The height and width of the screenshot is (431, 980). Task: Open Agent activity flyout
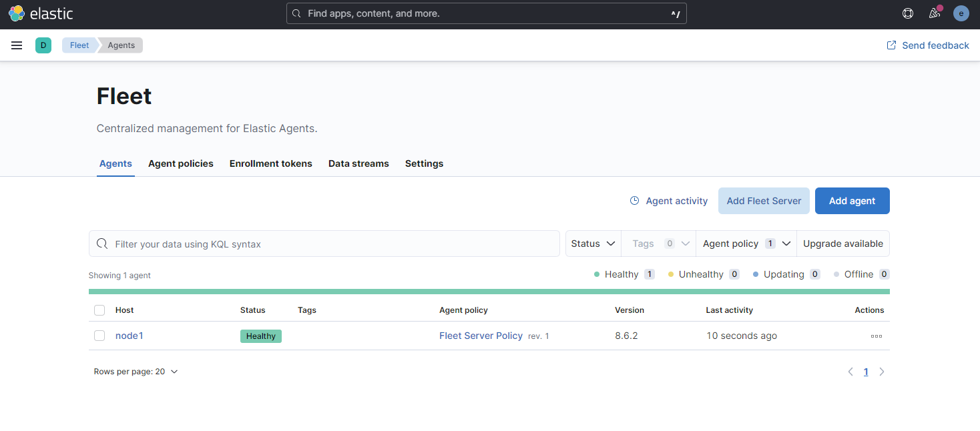coord(669,201)
